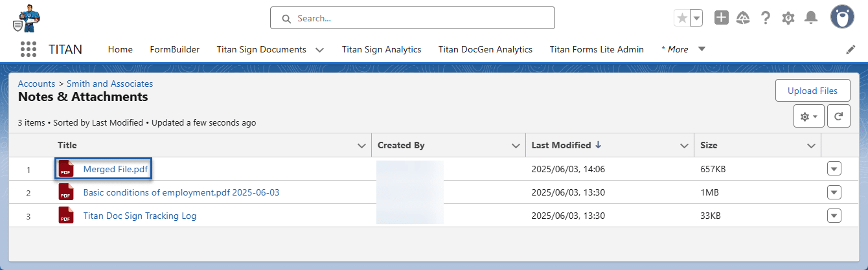Open row actions menu for Tracking Log
Screen dimensions: 868x270
click(x=834, y=216)
